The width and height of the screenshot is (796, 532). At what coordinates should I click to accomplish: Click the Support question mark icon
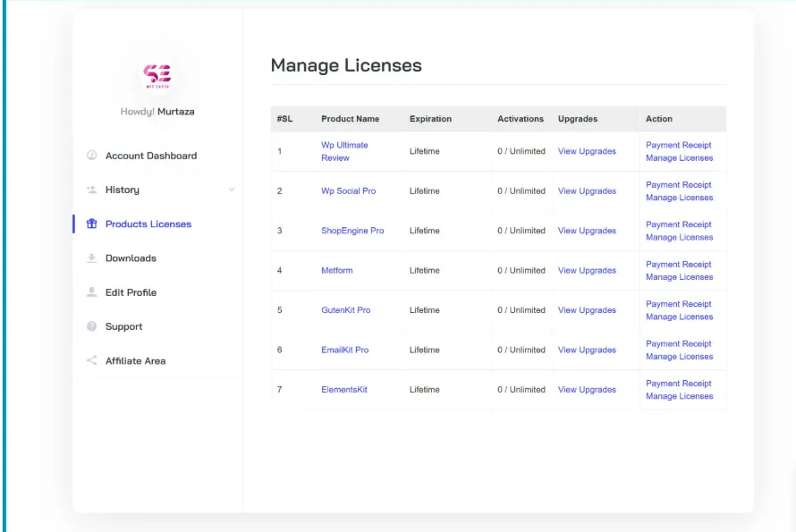tap(91, 326)
